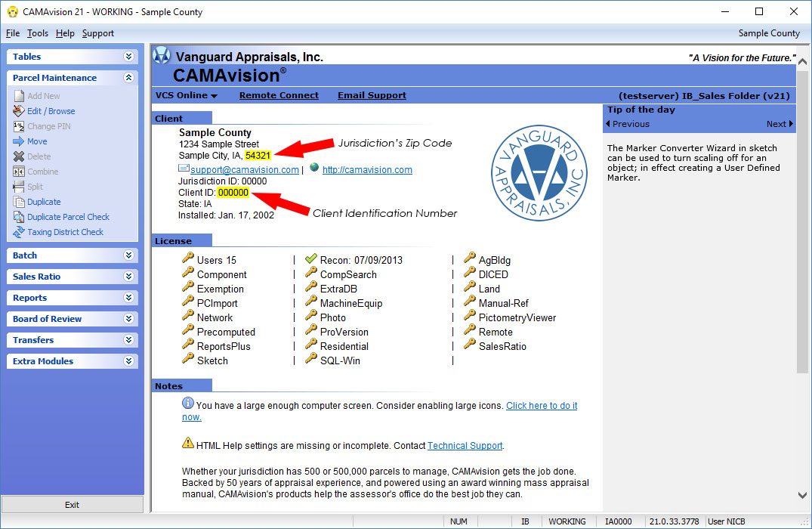Show the next tip of the day

[780, 124]
